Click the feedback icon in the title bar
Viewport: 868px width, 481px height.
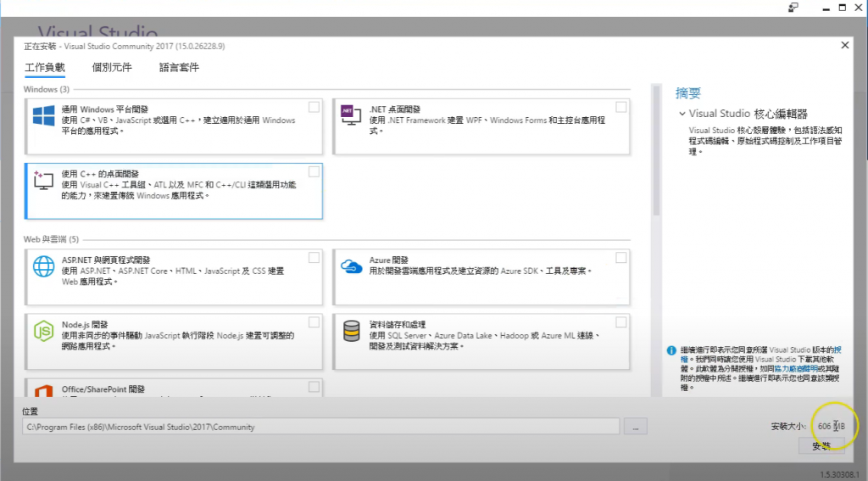[x=793, y=7]
